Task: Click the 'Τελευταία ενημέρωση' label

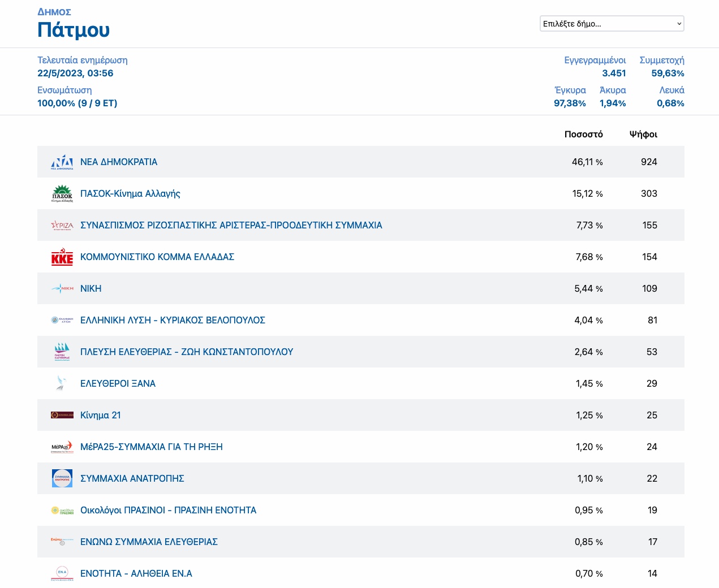Action: click(x=83, y=60)
